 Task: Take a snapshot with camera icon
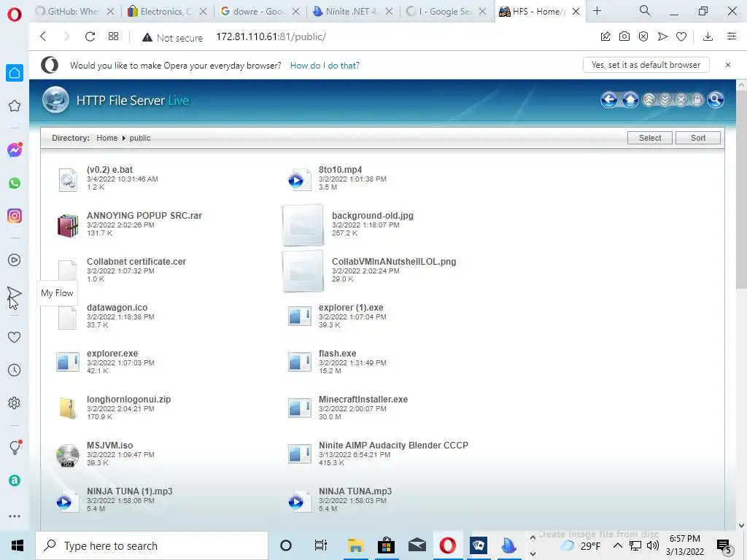click(x=624, y=36)
